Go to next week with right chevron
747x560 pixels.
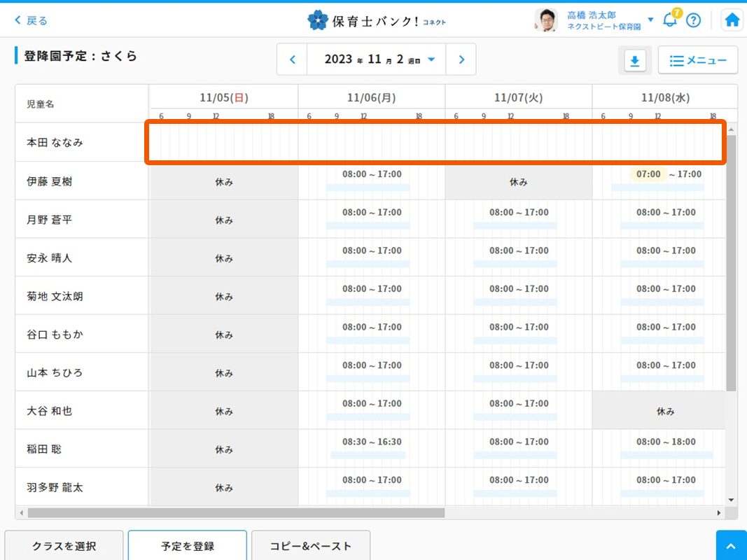pyautogui.click(x=461, y=59)
